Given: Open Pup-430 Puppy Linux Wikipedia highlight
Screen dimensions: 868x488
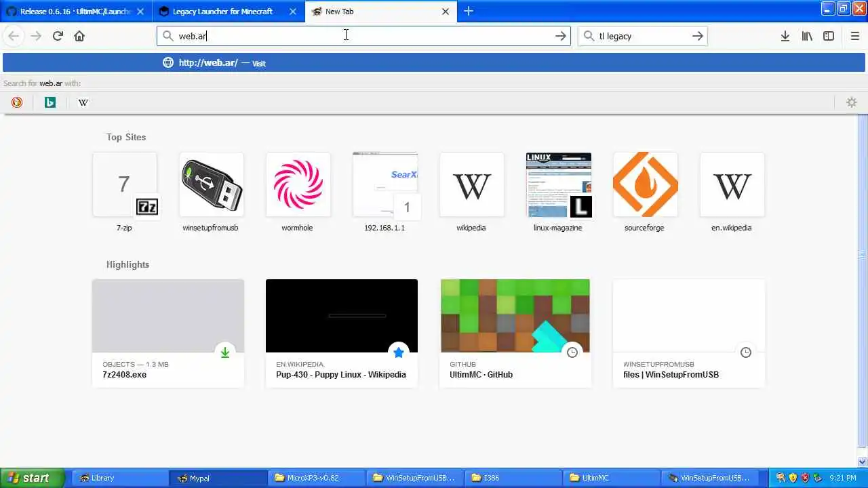Looking at the screenshot, I should point(342,333).
